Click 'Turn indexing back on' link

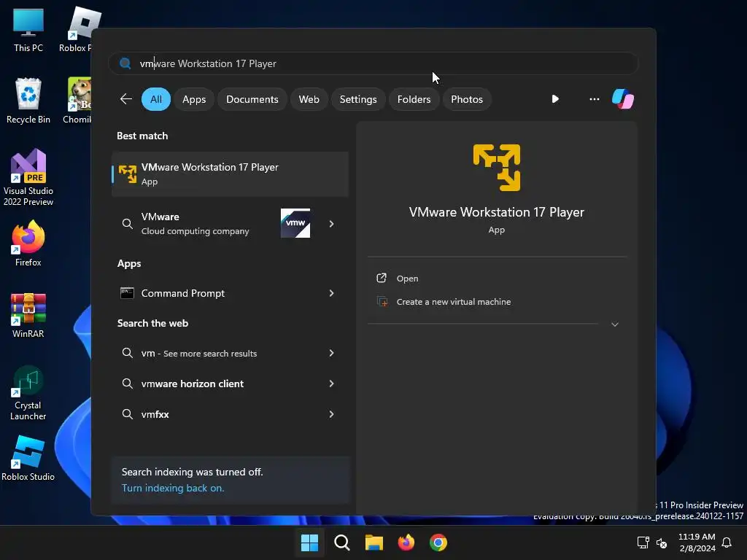[x=172, y=488]
